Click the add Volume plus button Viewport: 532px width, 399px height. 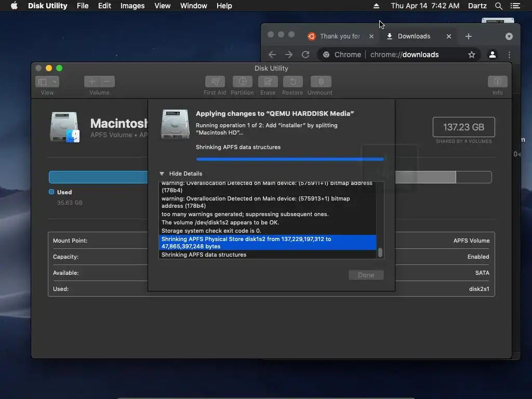(x=92, y=82)
